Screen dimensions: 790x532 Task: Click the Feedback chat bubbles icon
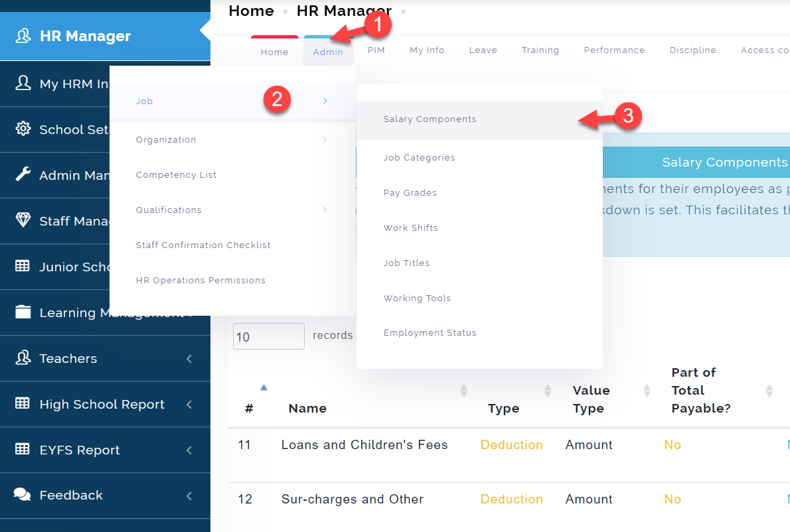coord(22,494)
